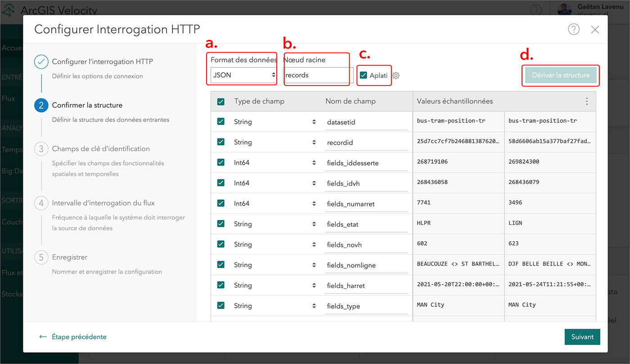The image size is (630, 364).
Task: Click the step 5 Enregistrer circle icon
Action: (41, 257)
